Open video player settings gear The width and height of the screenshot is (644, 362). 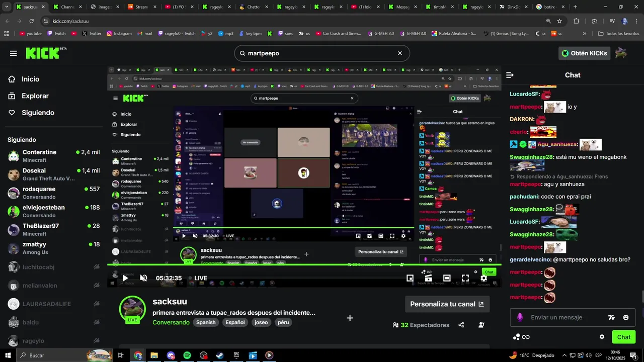tap(484, 278)
